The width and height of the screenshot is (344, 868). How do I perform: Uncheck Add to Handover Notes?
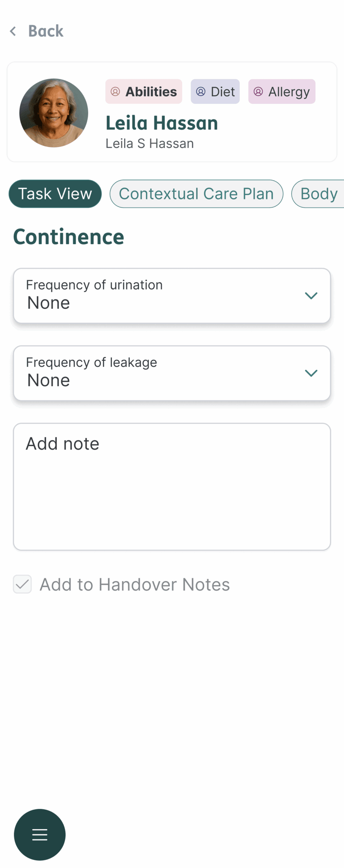pos(22,584)
